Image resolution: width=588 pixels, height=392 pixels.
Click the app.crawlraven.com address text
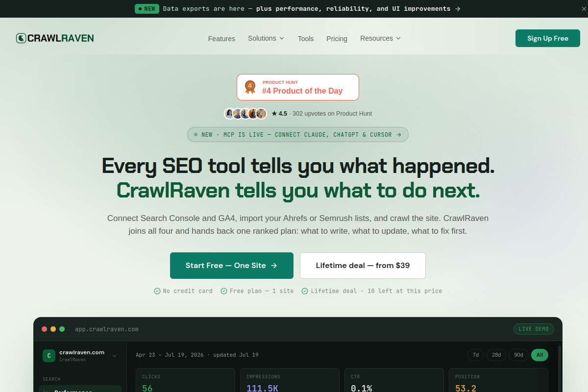pos(107,329)
